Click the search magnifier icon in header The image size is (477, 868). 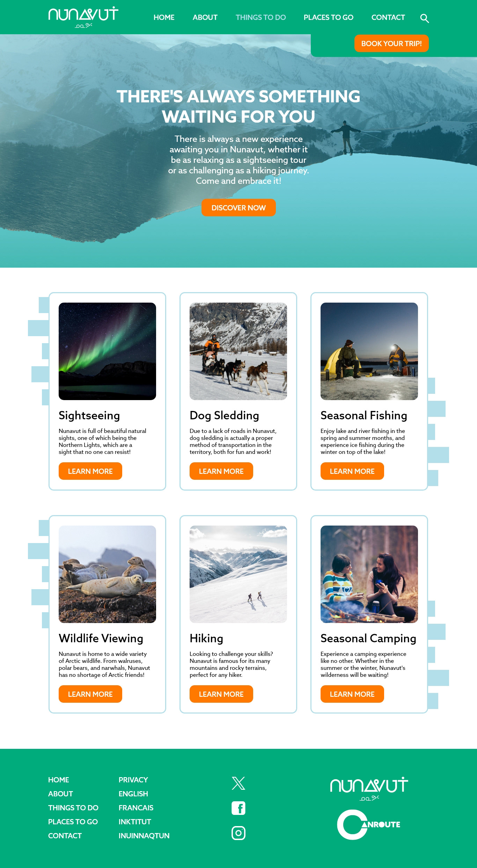(x=425, y=18)
